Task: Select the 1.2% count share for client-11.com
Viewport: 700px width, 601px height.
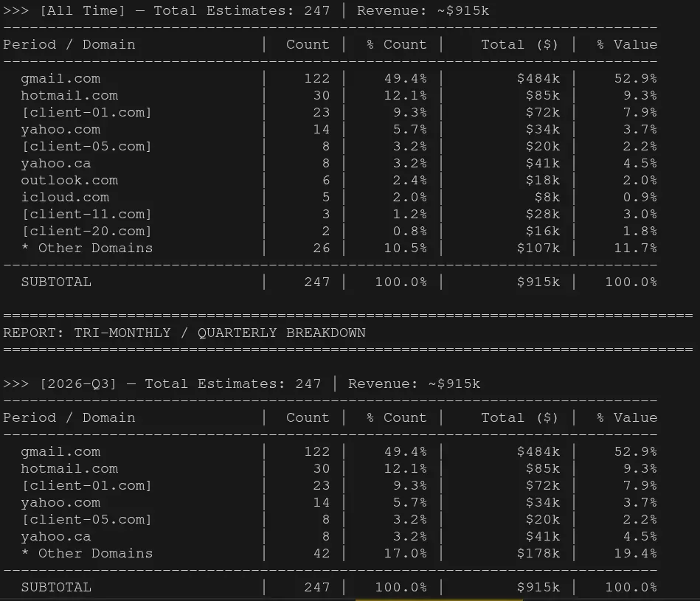Action: [410, 214]
